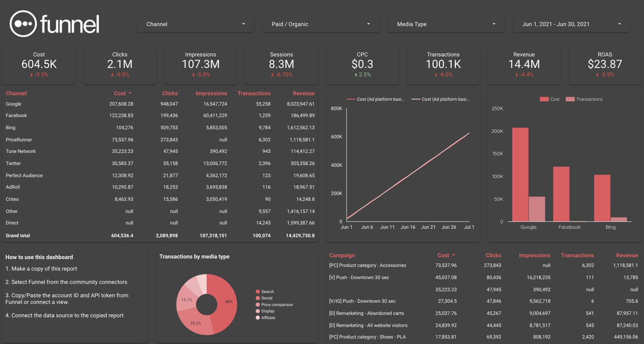Sort campaign table by Clicks header
This screenshot has height=344, width=644.
[493, 255]
